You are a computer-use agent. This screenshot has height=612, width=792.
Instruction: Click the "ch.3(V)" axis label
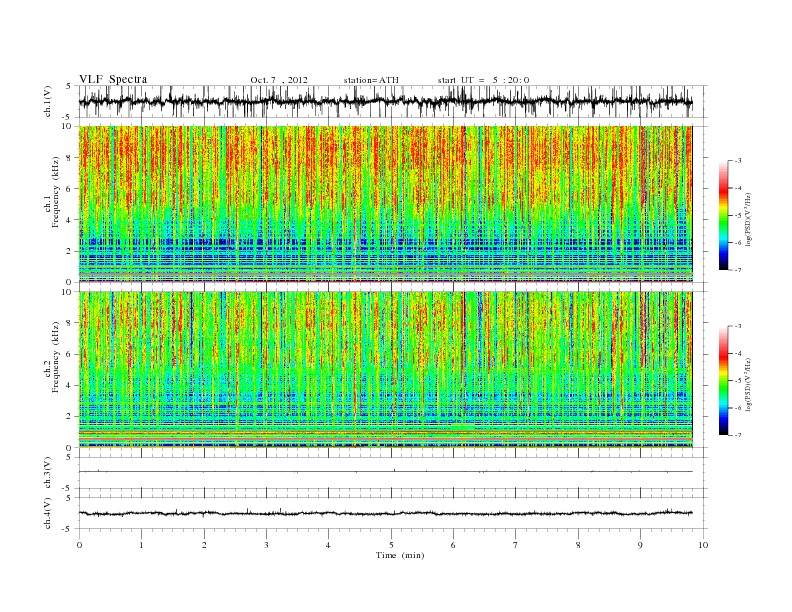point(48,473)
